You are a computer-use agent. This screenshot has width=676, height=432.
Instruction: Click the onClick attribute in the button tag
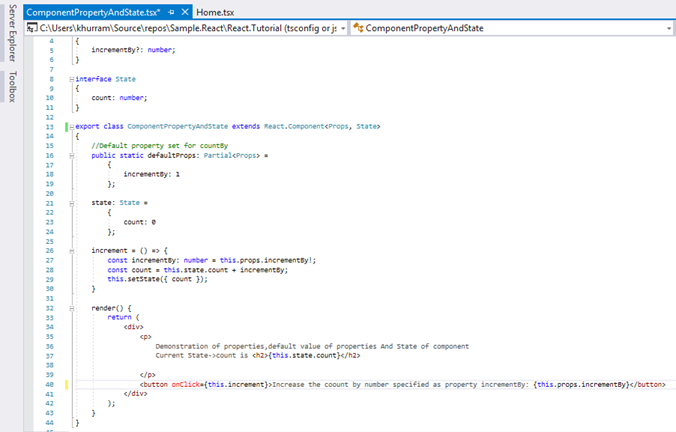[x=184, y=385]
